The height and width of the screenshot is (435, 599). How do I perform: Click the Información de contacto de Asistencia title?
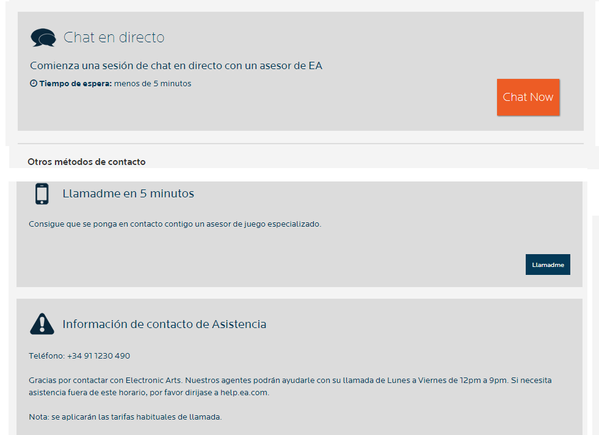pyautogui.click(x=164, y=324)
